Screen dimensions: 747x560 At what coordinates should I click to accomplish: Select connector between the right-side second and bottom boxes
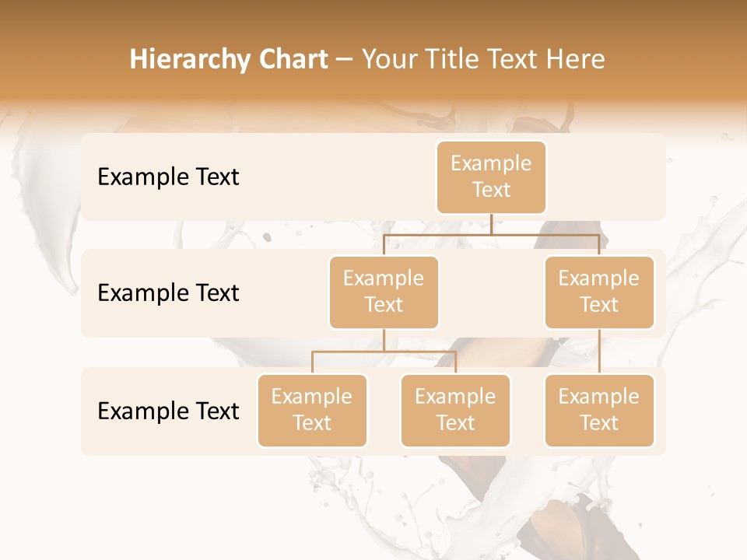tap(599, 352)
